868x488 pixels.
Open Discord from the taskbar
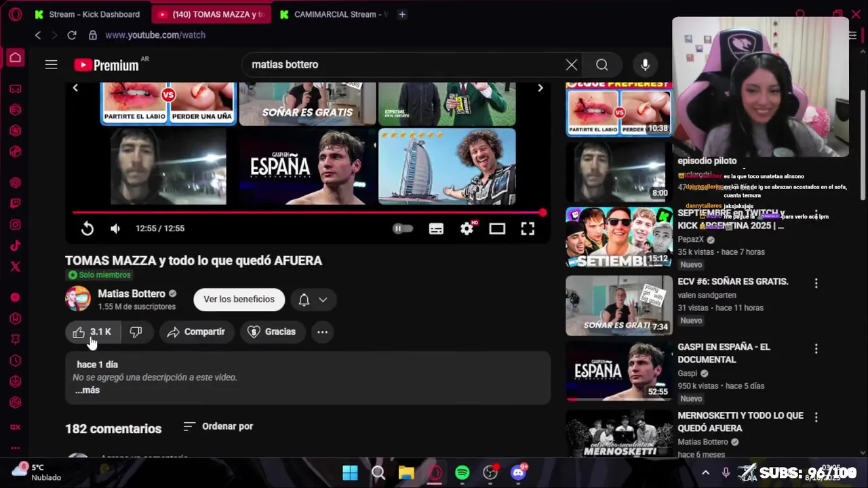click(x=518, y=472)
